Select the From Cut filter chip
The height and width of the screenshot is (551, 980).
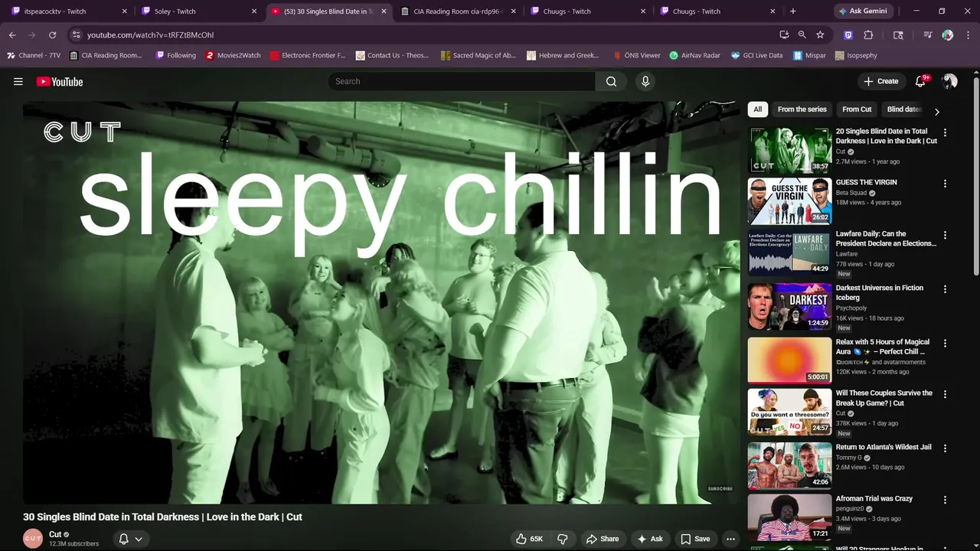[857, 109]
